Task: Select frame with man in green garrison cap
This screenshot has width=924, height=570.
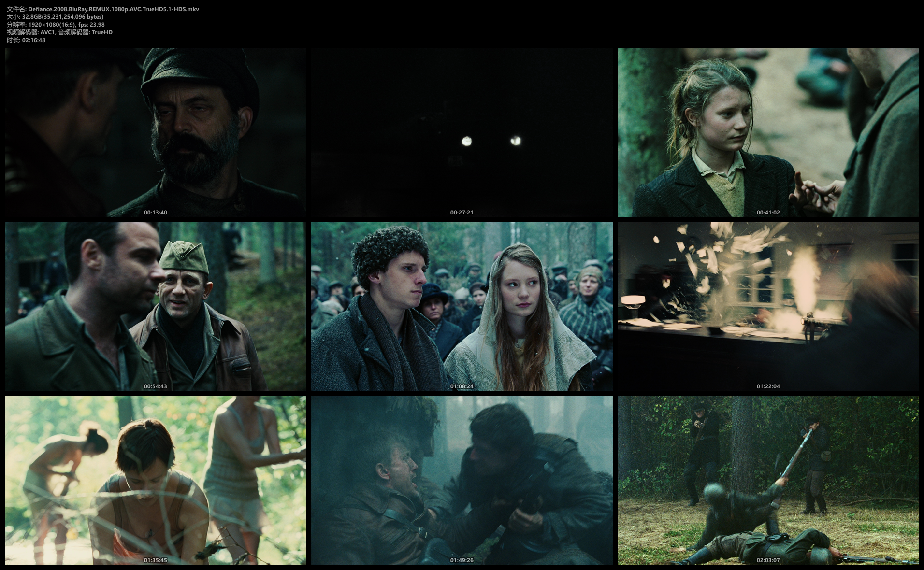Action: tap(155, 306)
